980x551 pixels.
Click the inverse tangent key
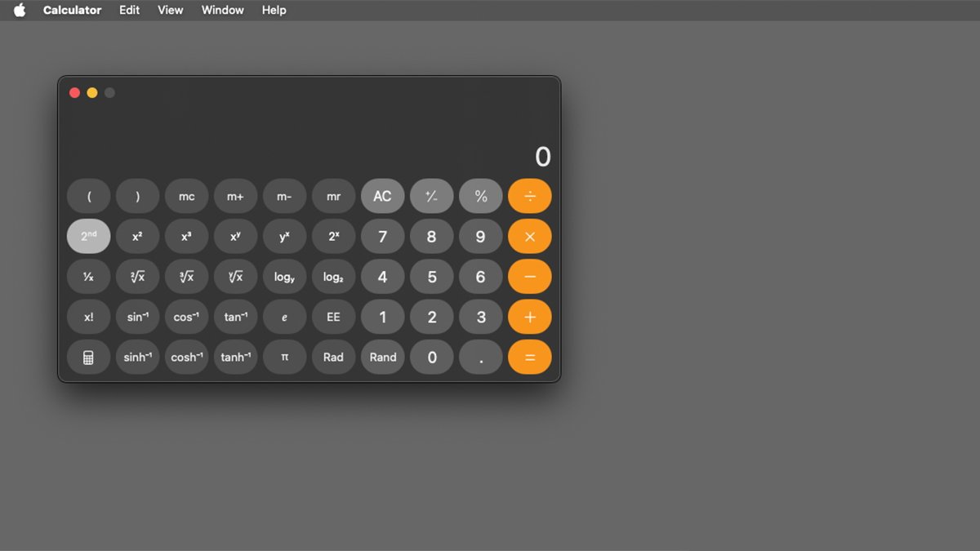[x=235, y=317]
